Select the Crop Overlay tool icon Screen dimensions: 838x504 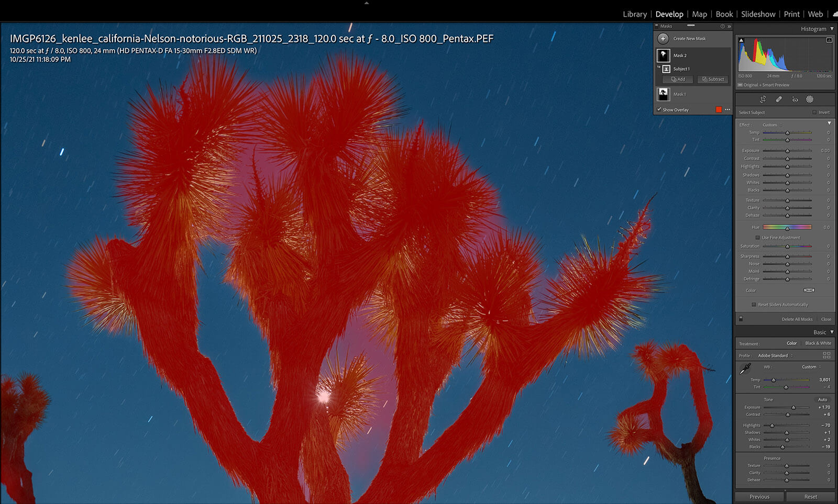click(x=763, y=99)
